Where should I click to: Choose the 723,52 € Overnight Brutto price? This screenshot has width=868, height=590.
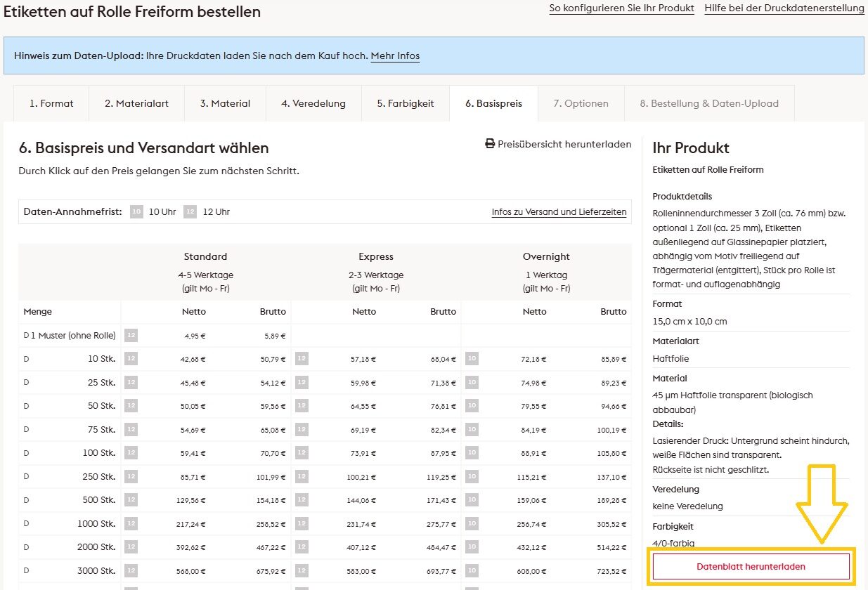(610, 571)
